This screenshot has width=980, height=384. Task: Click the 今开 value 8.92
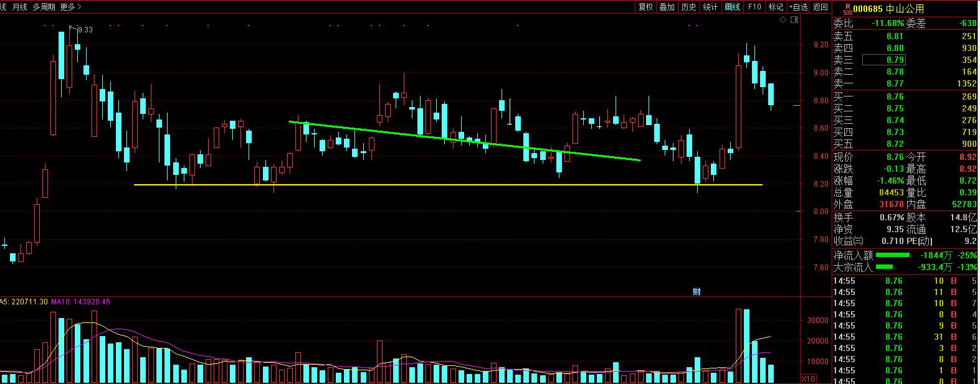point(968,157)
